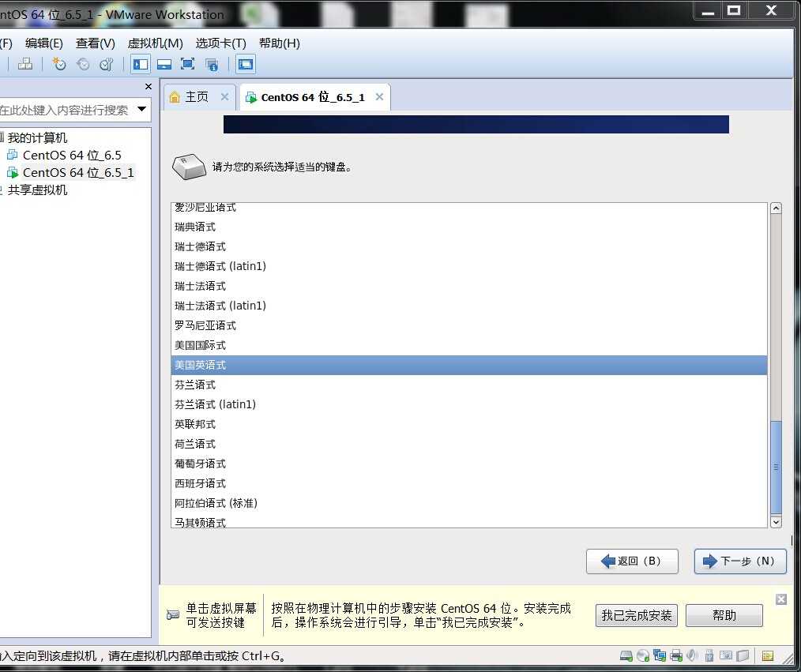
Task: Click keyboard list scroll up arrow
Action: coord(776,208)
